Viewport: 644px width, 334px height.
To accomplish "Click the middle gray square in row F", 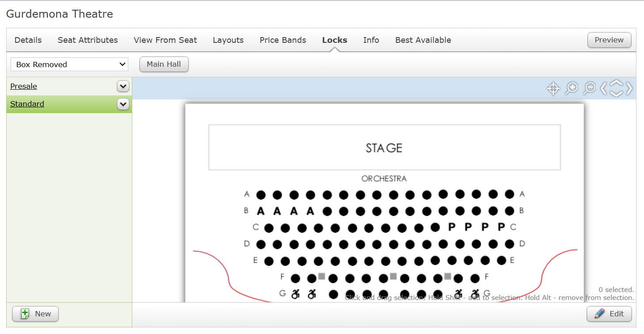I will [393, 276].
